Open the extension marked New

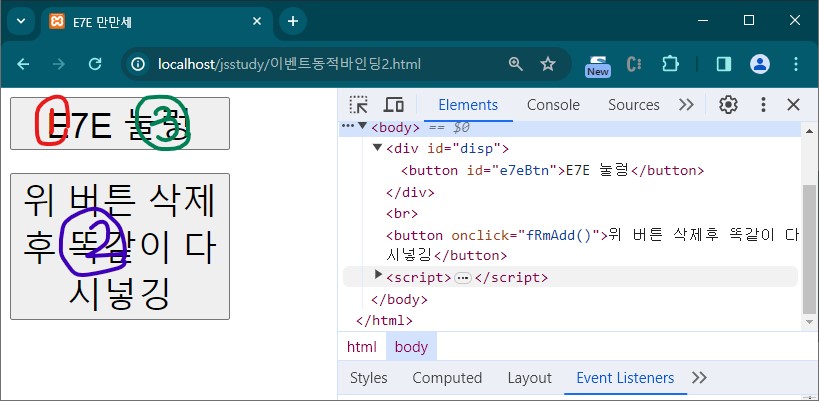point(598,65)
